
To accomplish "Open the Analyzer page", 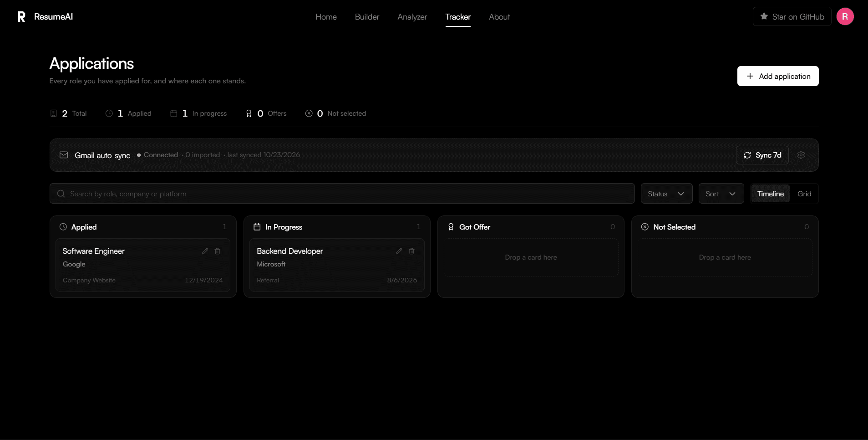I will point(412,17).
